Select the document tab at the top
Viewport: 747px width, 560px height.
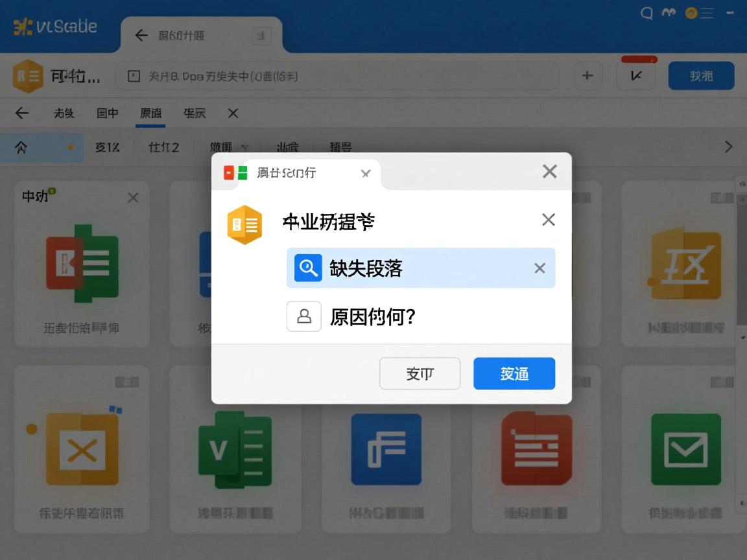pos(184,36)
